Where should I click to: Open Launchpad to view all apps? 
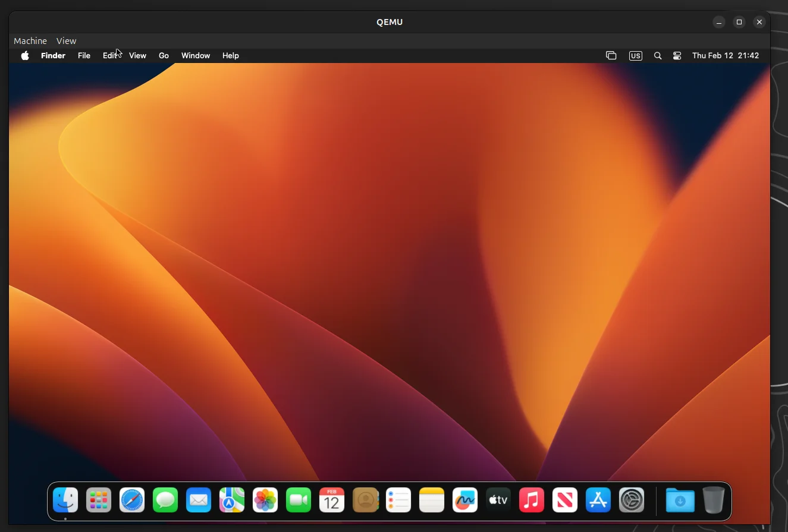coord(98,500)
